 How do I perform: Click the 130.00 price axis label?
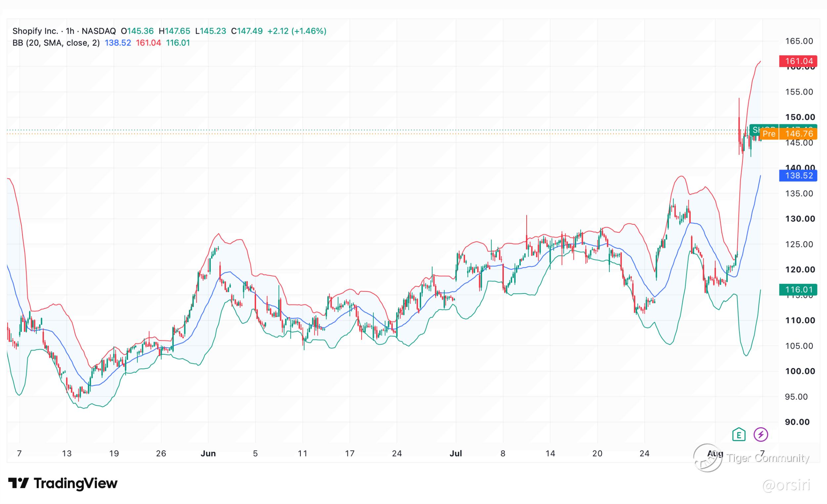800,219
